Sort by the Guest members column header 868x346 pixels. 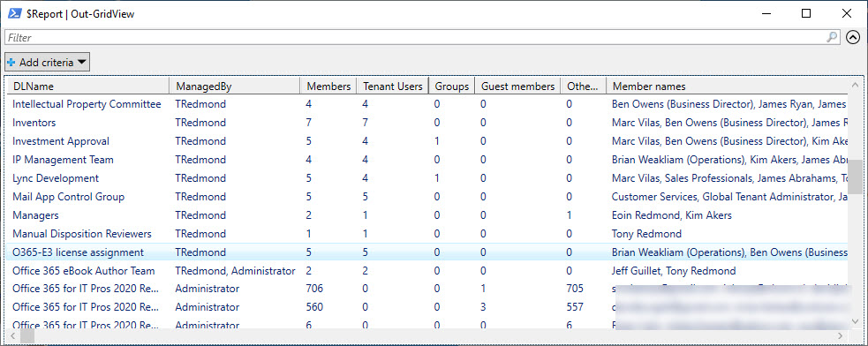tap(517, 86)
